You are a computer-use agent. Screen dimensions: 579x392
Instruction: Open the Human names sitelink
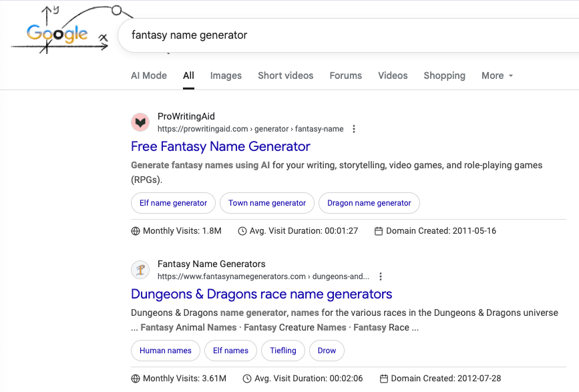[x=166, y=351]
